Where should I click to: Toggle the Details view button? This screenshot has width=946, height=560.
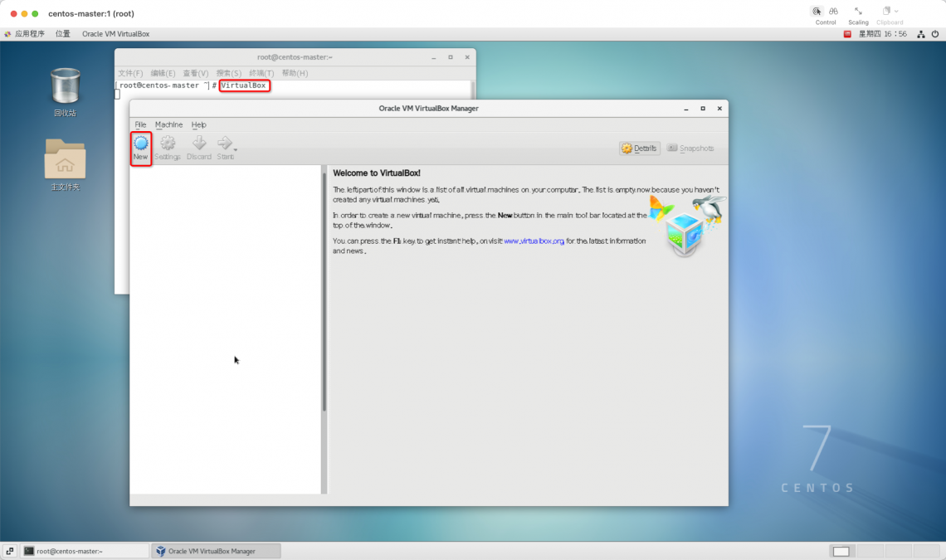click(x=639, y=149)
